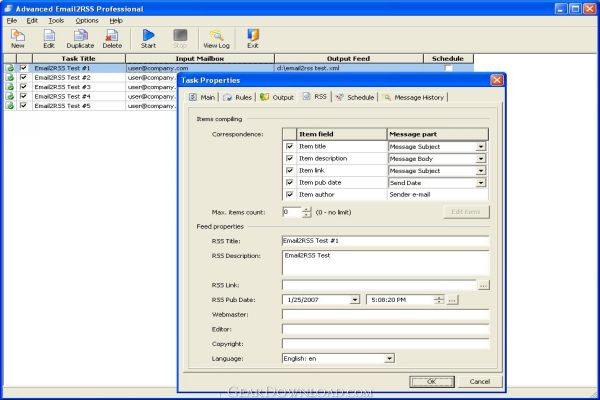Click the Delete task toolbar icon
This screenshot has height=400, width=600.
click(112, 39)
